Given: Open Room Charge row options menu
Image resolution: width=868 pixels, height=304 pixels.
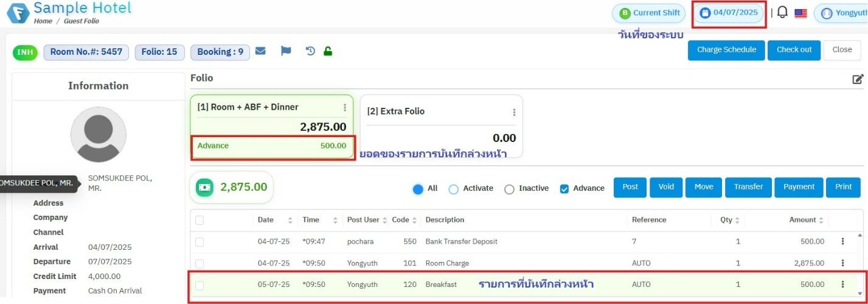Looking at the screenshot, I should pyautogui.click(x=842, y=263).
